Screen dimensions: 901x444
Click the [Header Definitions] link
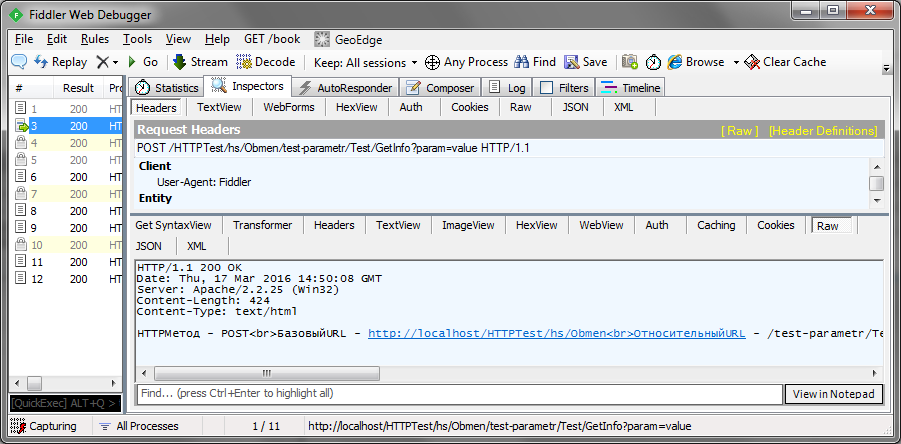[823, 131]
